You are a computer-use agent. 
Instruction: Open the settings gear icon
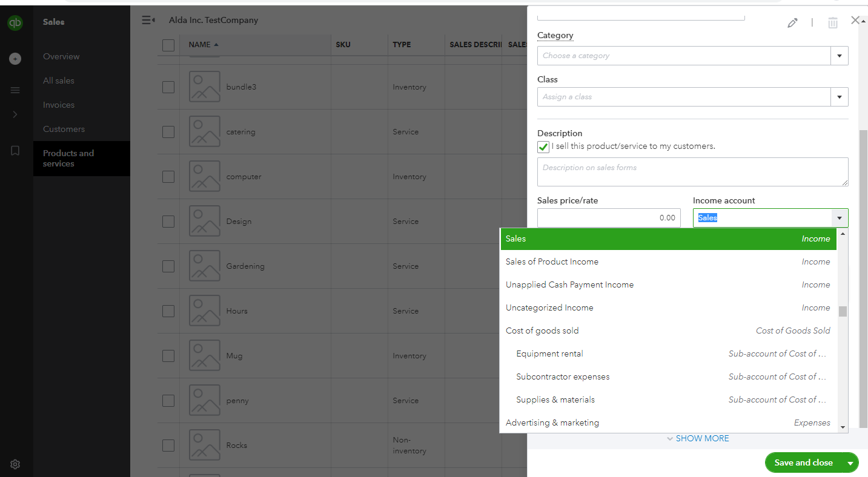(15, 464)
